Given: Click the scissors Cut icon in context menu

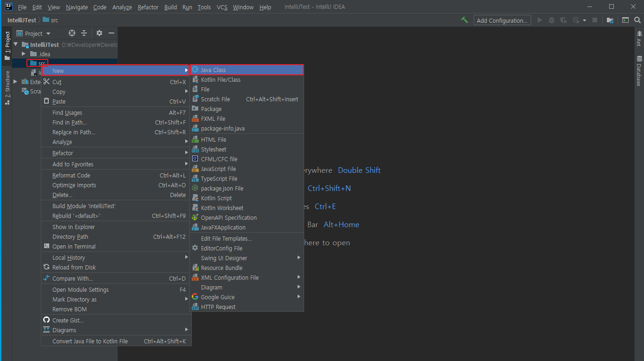Looking at the screenshot, I should 46,82.
